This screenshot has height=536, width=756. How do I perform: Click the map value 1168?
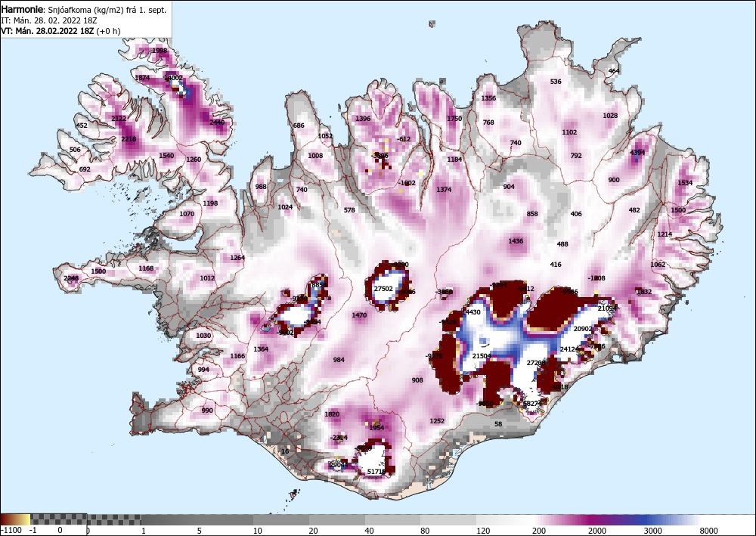point(146,268)
